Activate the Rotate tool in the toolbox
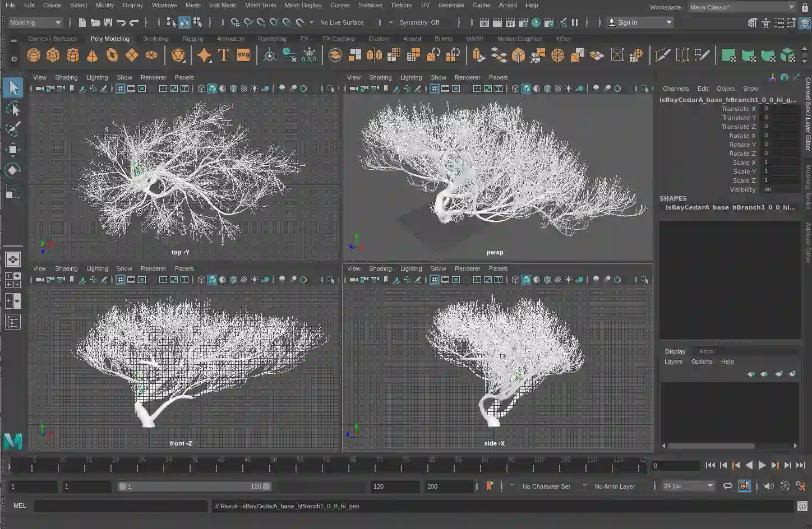Screen dimensions: 812x529 click(13, 170)
